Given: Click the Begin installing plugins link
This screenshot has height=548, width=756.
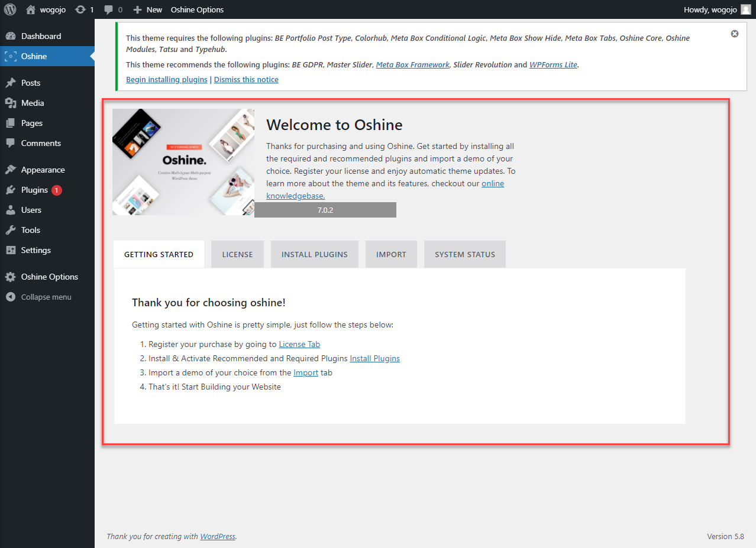Looking at the screenshot, I should (167, 79).
